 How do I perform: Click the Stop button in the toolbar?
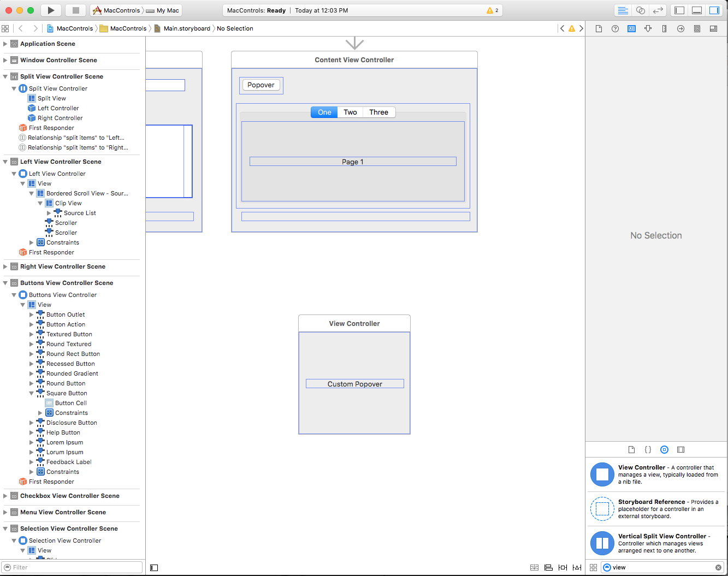click(x=75, y=10)
